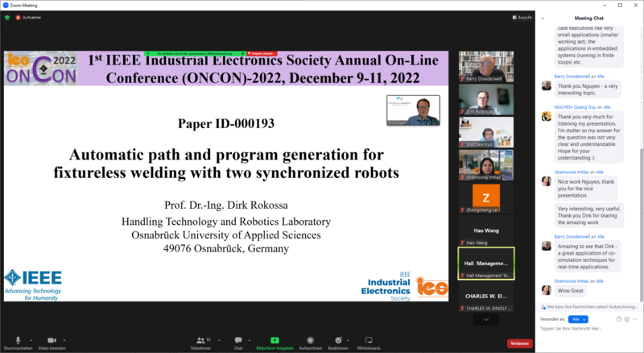
Task: Stop video with the Video beenden camera
Action: (x=52, y=343)
